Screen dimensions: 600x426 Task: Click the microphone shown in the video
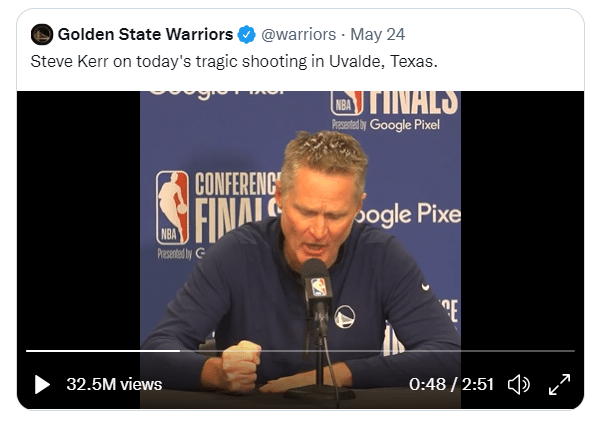(317, 285)
